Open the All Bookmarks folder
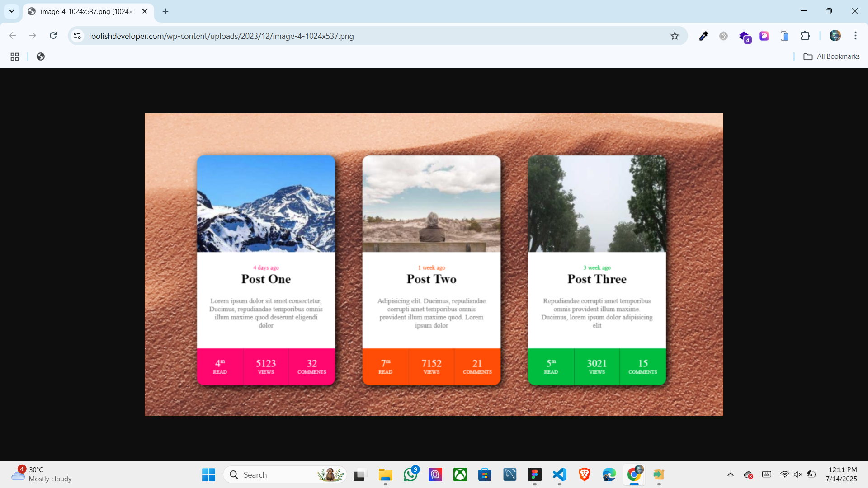Screen dimensions: 868x488 [831, 56]
